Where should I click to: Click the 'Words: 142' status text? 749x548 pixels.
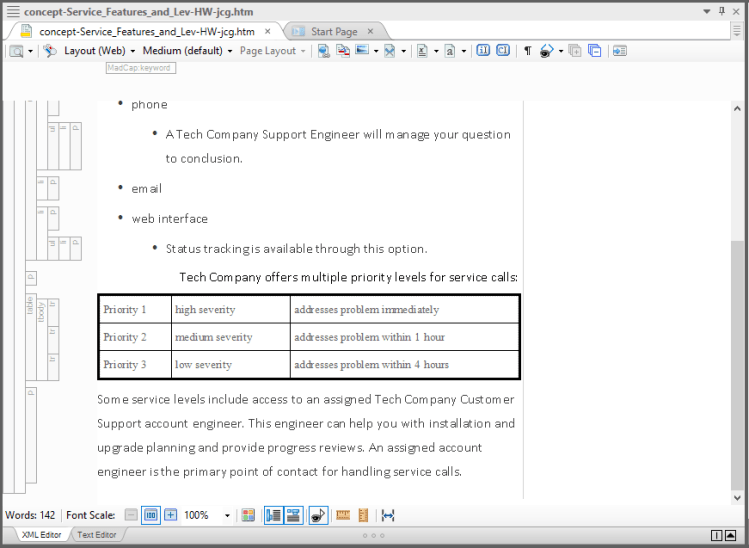(30, 515)
